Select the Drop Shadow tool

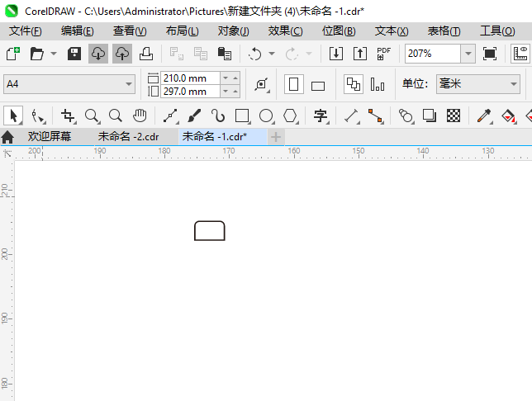430,116
